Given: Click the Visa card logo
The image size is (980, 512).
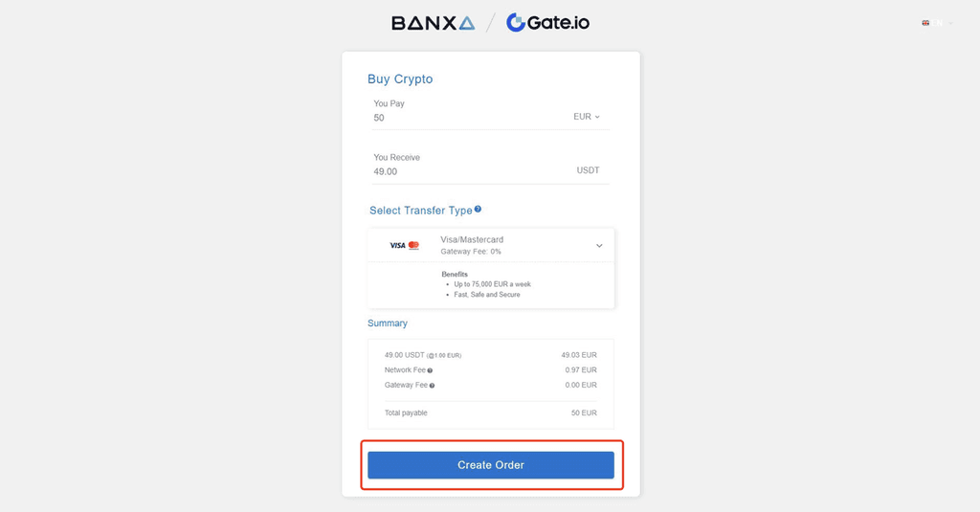Looking at the screenshot, I should (397, 246).
